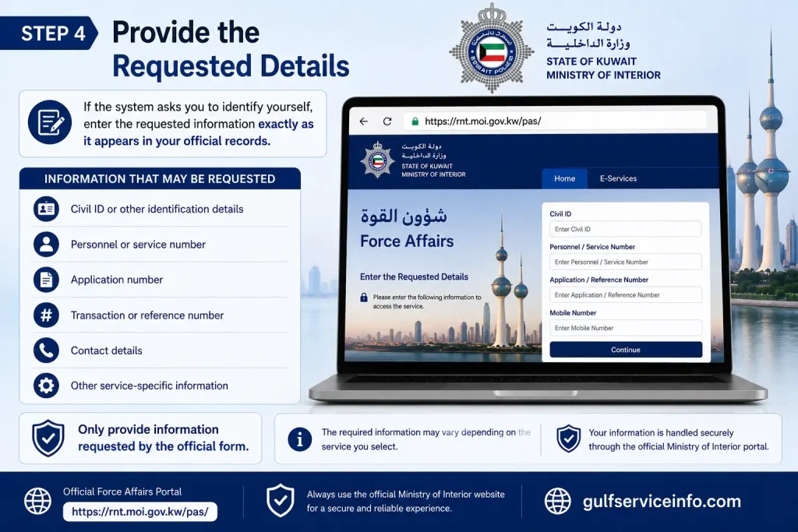
Task: Click 'MINISTRY OF INTERIOR' text in top banner
Action: tap(603, 76)
